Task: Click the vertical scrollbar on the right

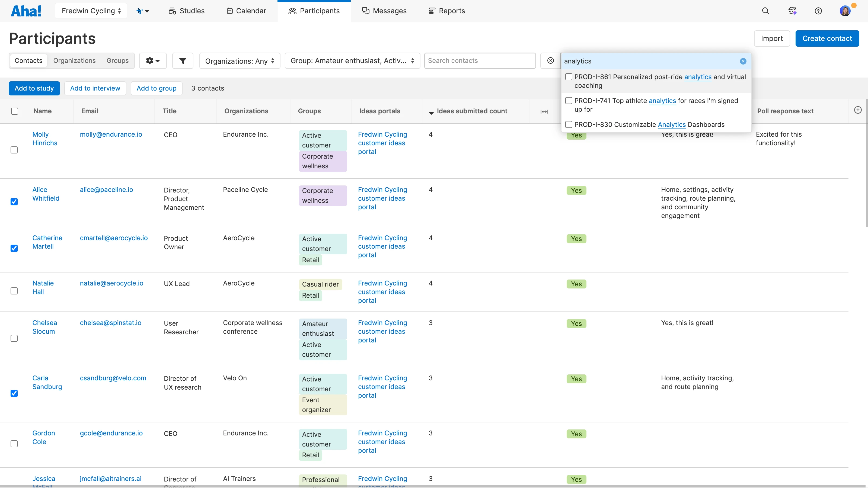Action: 866,163
